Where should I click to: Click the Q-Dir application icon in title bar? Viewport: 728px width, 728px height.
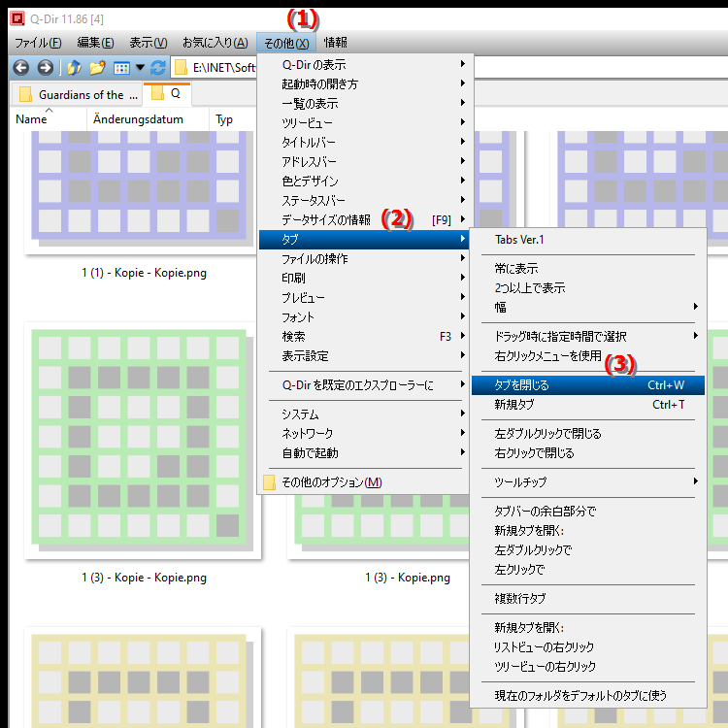pyautogui.click(x=17, y=19)
